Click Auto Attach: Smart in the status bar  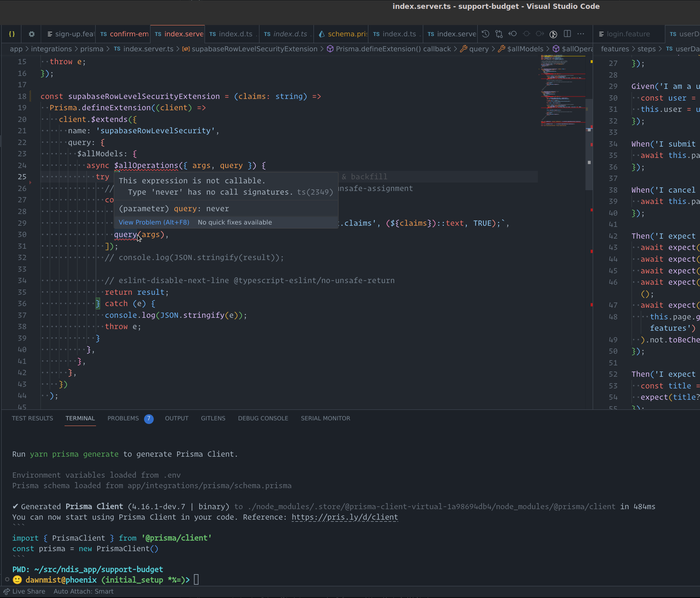84,591
